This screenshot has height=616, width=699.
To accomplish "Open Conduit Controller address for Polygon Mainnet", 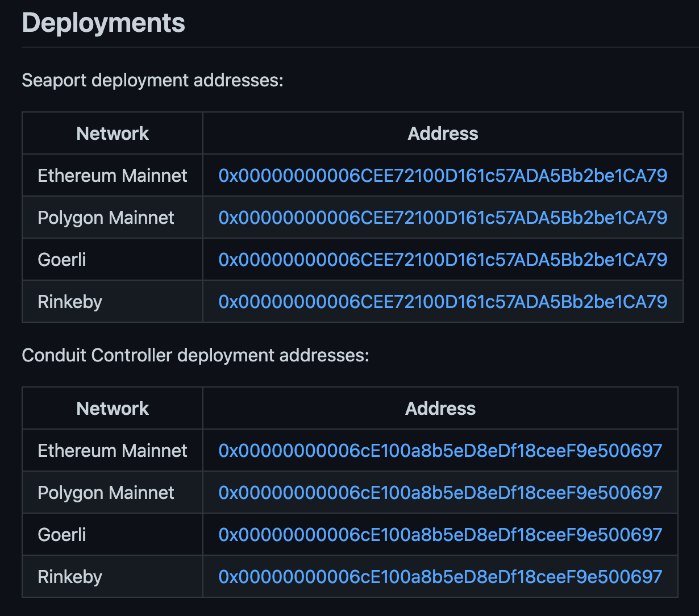I will 440,493.
